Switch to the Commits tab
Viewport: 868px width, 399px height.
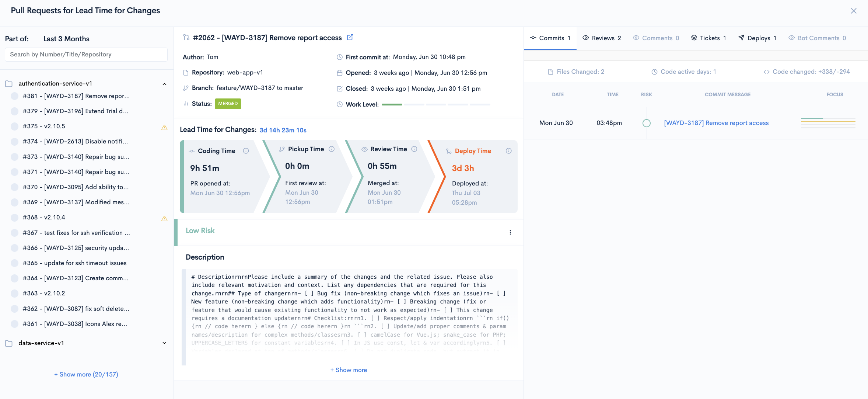click(x=550, y=38)
